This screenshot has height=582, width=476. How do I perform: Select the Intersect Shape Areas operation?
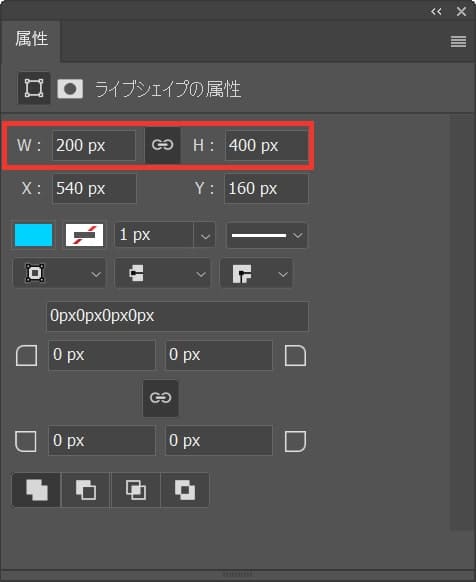(136, 490)
